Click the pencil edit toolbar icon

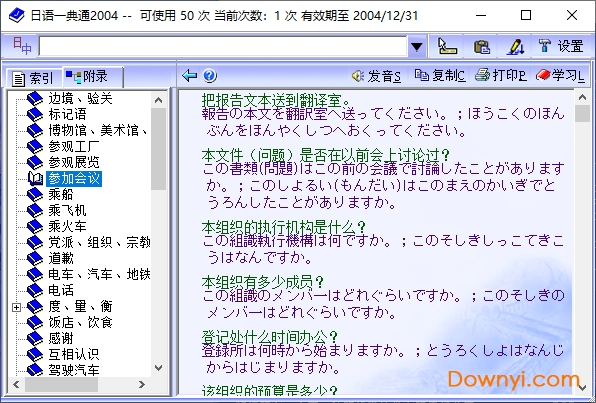pyautogui.click(x=516, y=47)
